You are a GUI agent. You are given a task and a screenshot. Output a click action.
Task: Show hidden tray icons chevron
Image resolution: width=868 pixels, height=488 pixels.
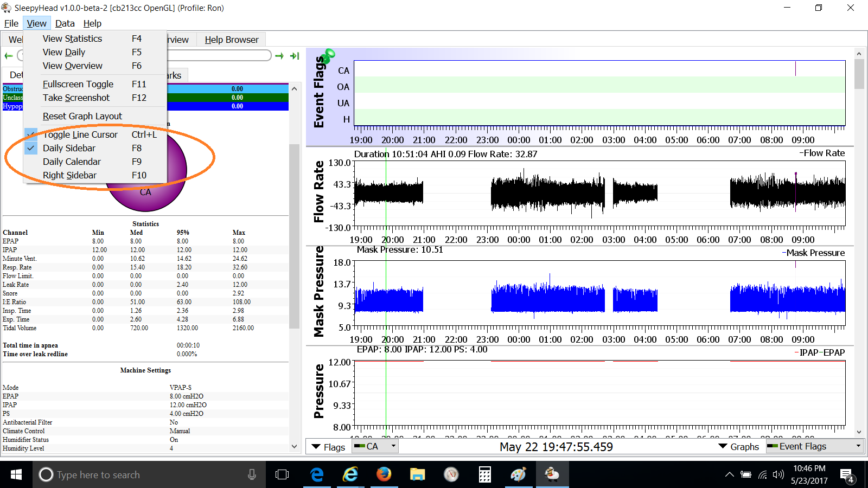point(730,474)
